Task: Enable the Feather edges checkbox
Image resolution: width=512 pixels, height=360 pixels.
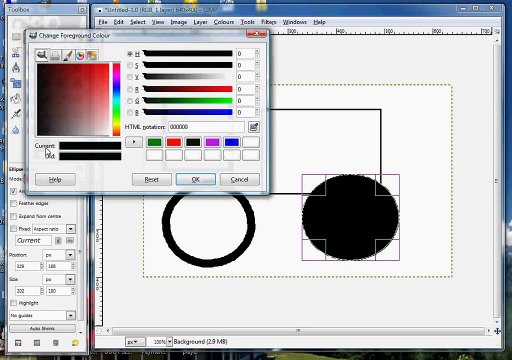Action: click(x=13, y=203)
